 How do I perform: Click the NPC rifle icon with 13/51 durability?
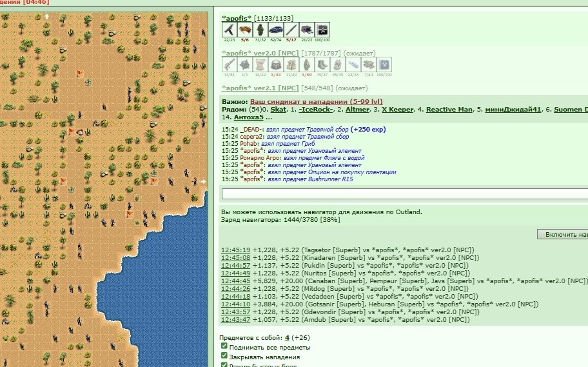[229, 64]
